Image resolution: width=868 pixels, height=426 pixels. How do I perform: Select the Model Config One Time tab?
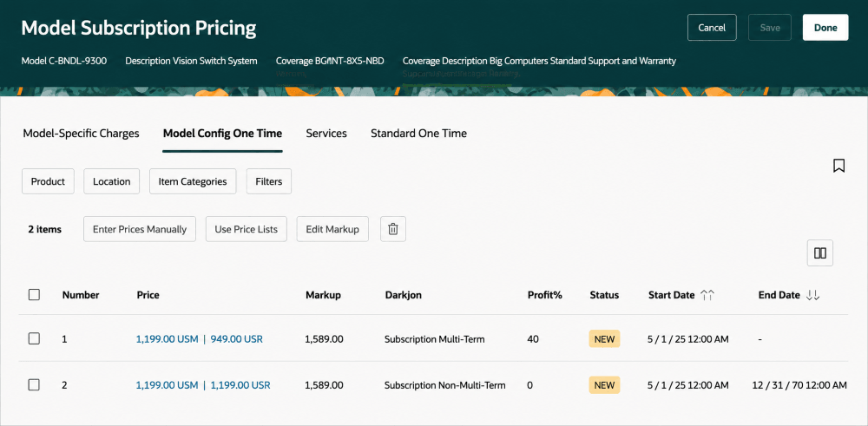[222, 134]
